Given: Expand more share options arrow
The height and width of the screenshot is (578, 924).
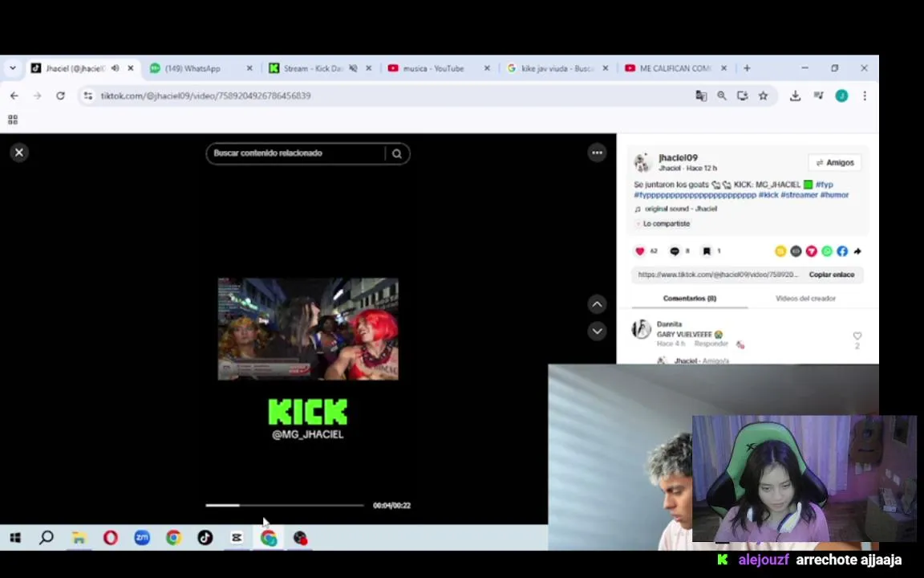Looking at the screenshot, I should (x=857, y=251).
